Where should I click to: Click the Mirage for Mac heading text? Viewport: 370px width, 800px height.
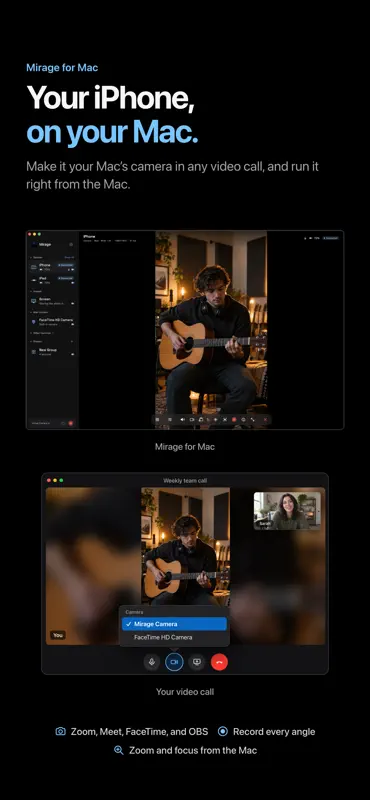coord(62,67)
